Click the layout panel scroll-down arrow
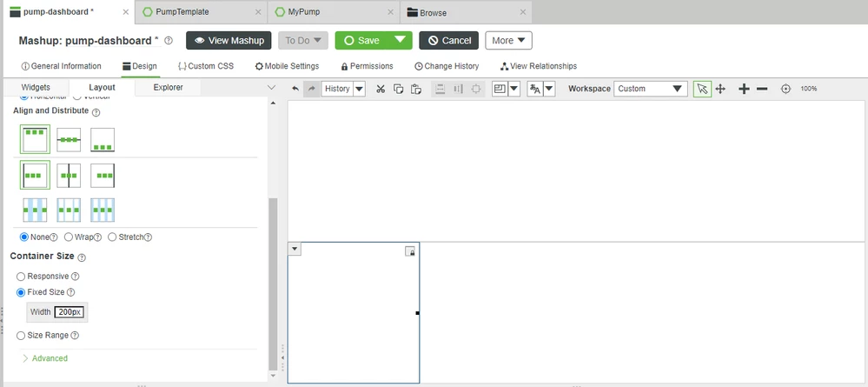868x387 pixels. pos(272,376)
